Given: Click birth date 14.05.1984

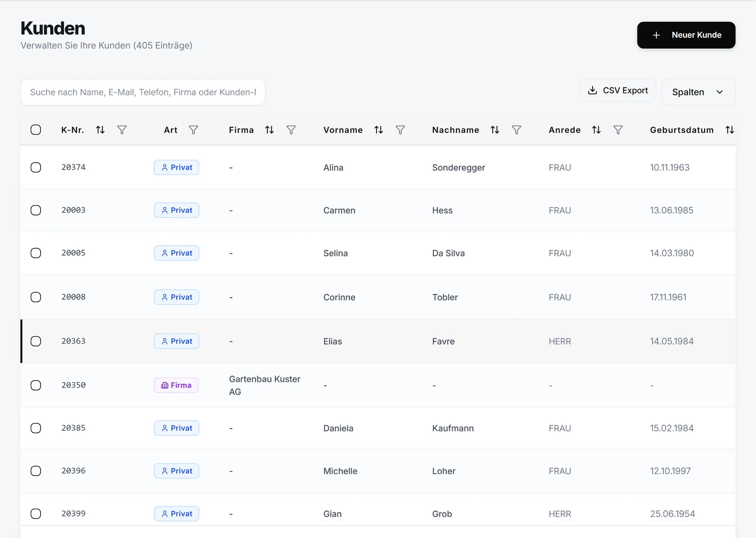Looking at the screenshot, I should [672, 341].
